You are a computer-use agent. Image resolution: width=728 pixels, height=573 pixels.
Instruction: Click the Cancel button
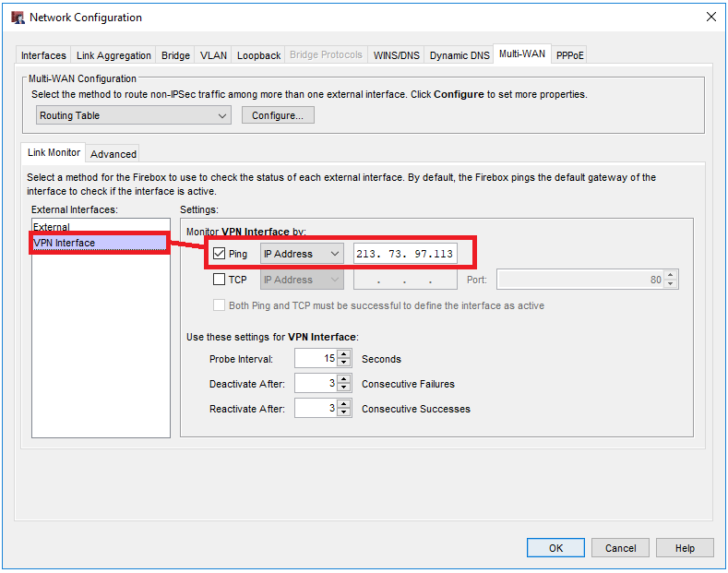620,548
